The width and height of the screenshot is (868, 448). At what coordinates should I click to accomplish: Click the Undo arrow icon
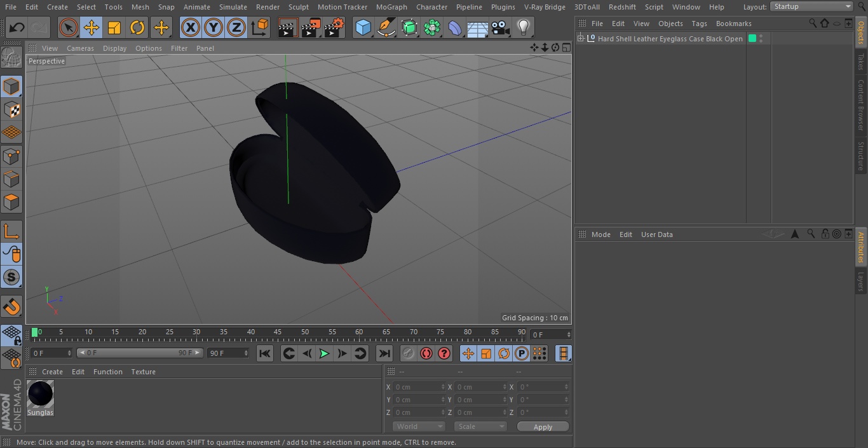tap(17, 27)
